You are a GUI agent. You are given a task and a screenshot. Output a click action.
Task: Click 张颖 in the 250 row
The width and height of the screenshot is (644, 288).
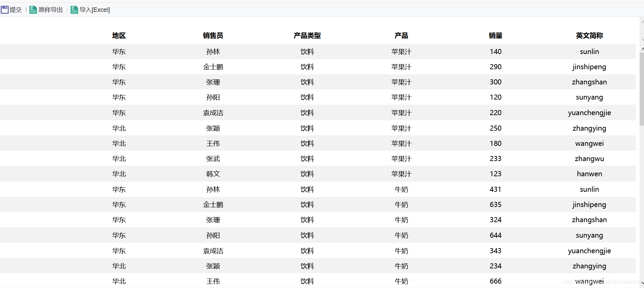coord(213,128)
